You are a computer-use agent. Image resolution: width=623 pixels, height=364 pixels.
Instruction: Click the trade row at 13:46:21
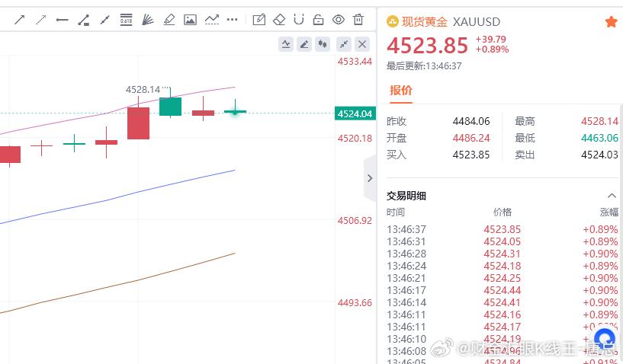(x=503, y=278)
